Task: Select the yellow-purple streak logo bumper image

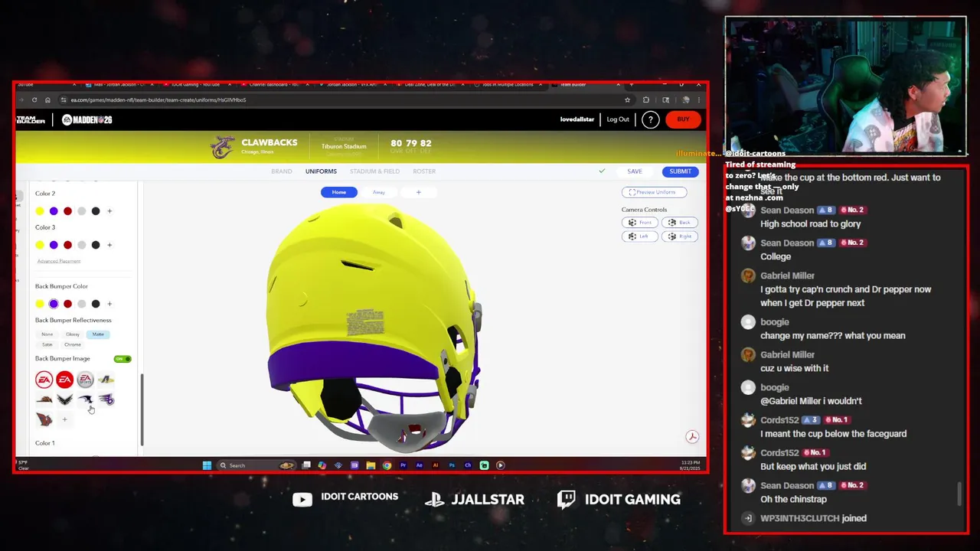Action: point(106,380)
